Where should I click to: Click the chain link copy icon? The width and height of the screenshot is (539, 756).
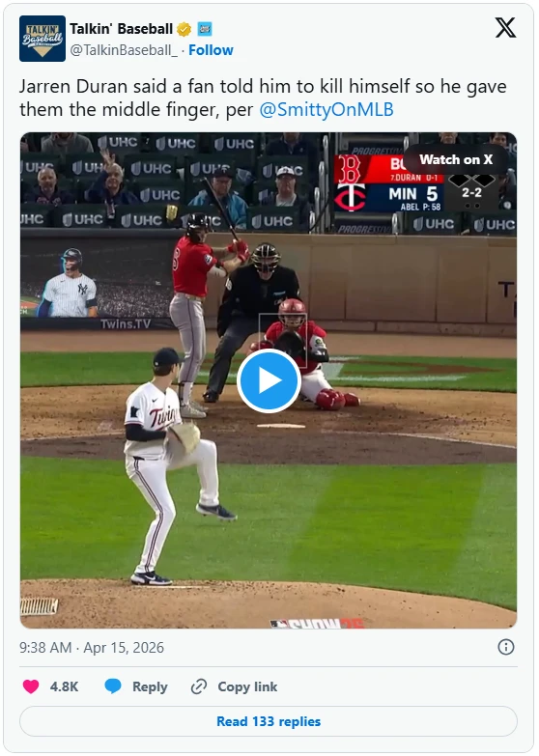pyautogui.click(x=199, y=686)
